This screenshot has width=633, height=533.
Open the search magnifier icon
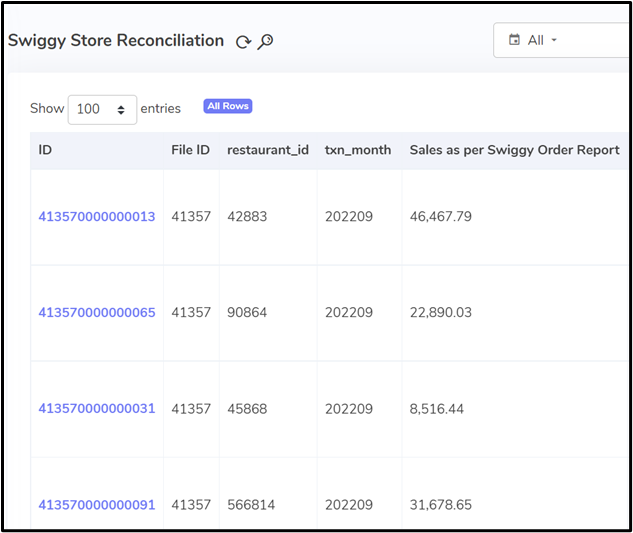point(265,41)
